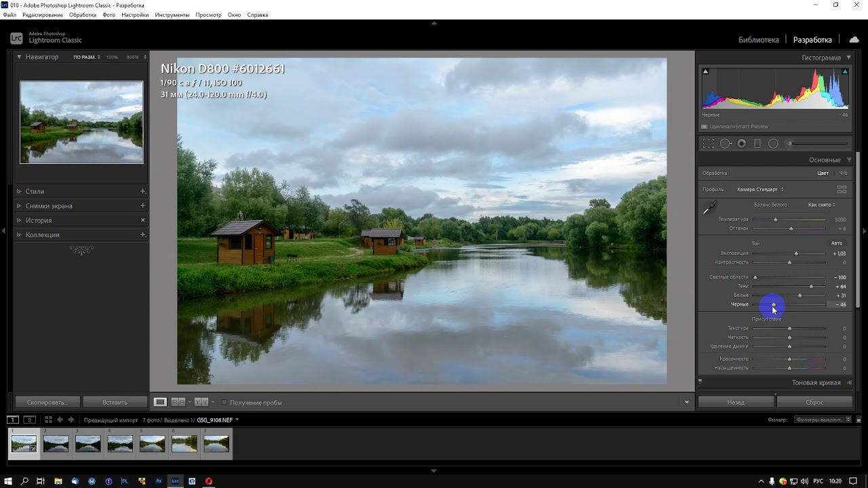The height and width of the screenshot is (488, 868).
Task: Collapse the Навигатор panel
Action: [x=19, y=57]
